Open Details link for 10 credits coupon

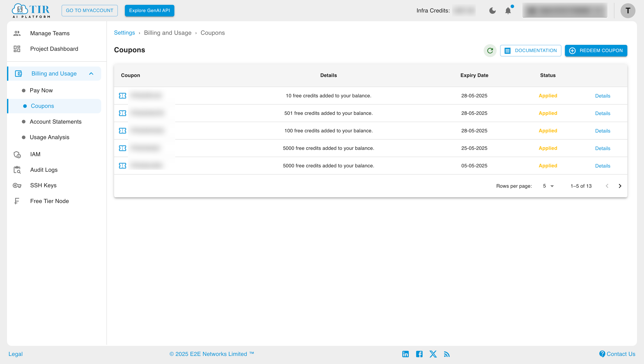point(602,96)
